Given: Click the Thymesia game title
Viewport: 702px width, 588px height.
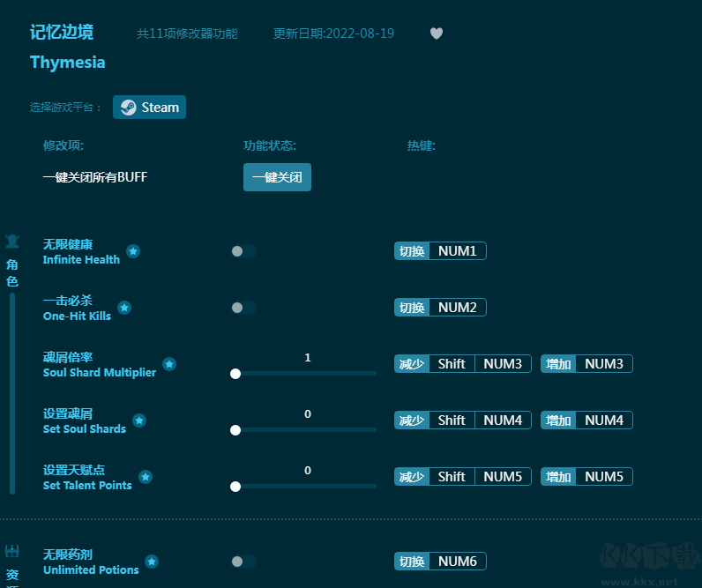Looking at the screenshot, I should [68, 63].
